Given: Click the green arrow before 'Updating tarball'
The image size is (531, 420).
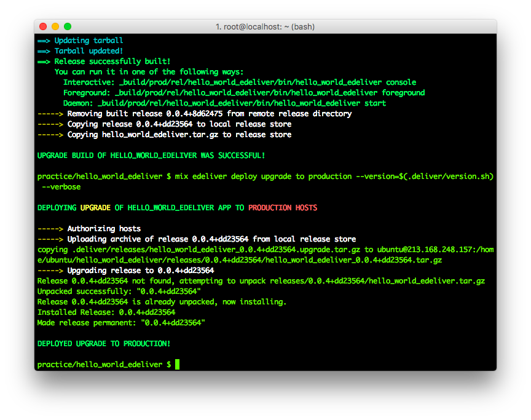Looking at the screenshot, I should (43, 40).
